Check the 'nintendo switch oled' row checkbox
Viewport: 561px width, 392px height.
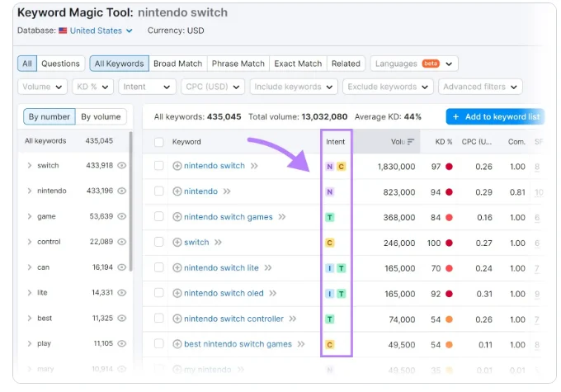tap(159, 293)
